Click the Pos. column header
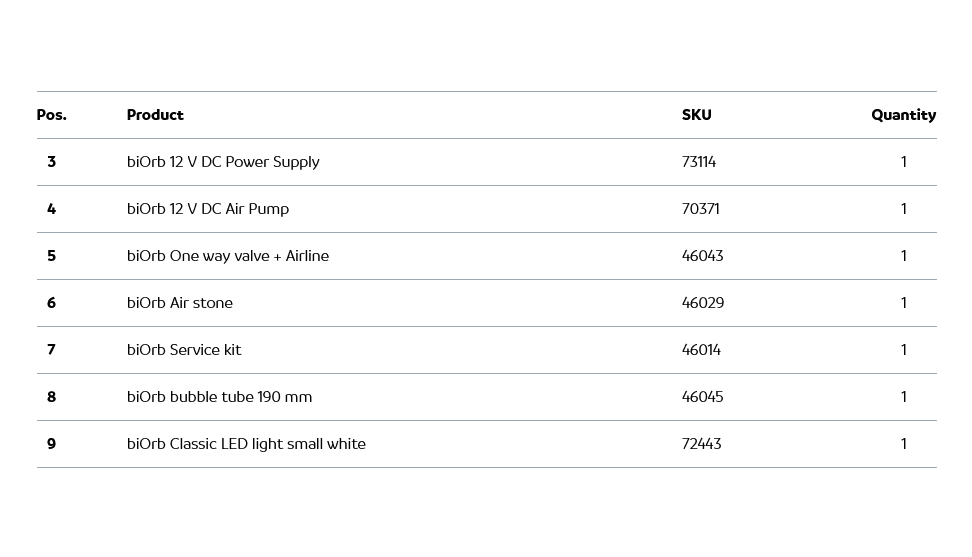 [52, 115]
